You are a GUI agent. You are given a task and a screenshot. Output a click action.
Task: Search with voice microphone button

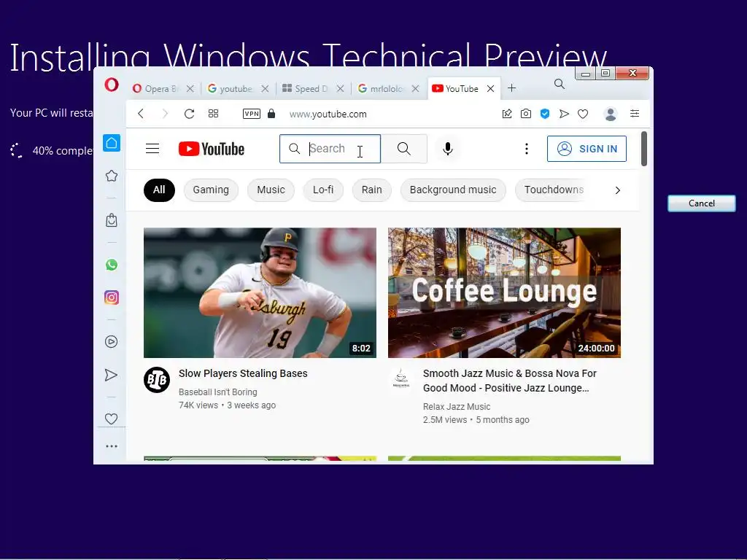[x=448, y=149]
